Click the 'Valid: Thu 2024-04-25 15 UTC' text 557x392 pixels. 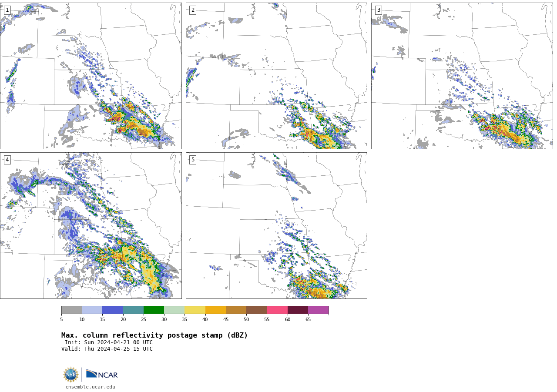point(107,349)
